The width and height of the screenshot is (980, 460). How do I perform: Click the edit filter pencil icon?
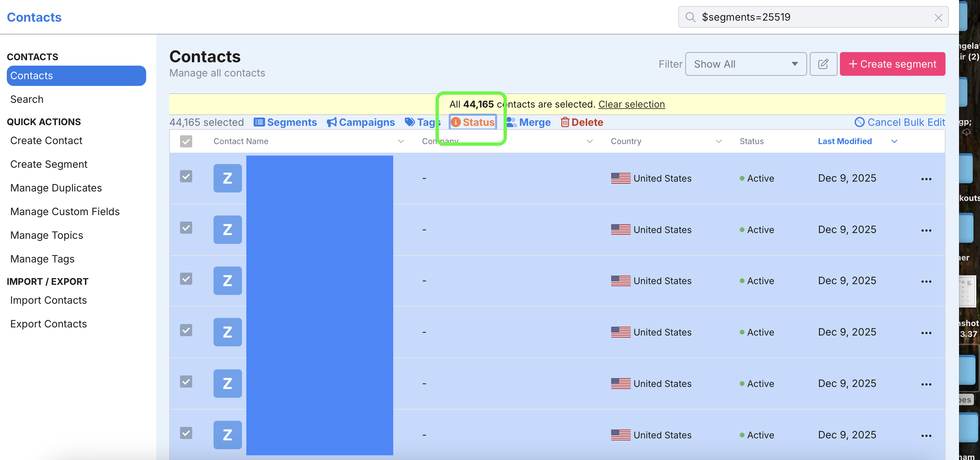(x=823, y=64)
